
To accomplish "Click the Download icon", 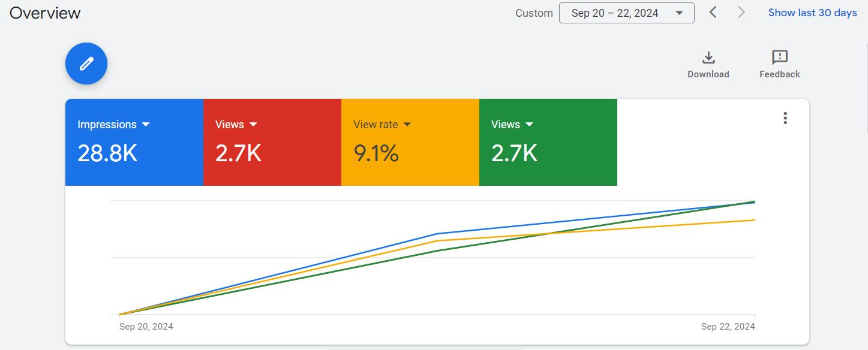I will click(708, 58).
